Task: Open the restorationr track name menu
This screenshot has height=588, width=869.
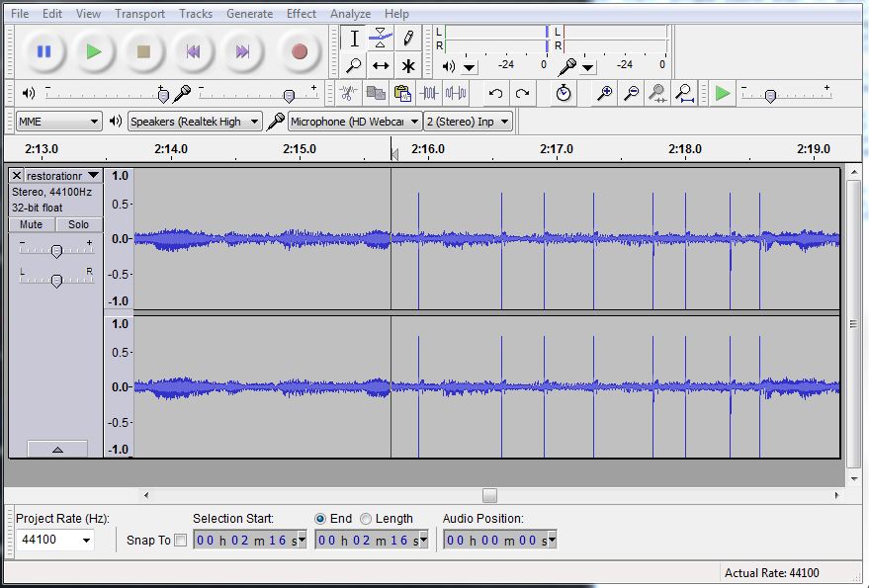Action: tap(62, 176)
